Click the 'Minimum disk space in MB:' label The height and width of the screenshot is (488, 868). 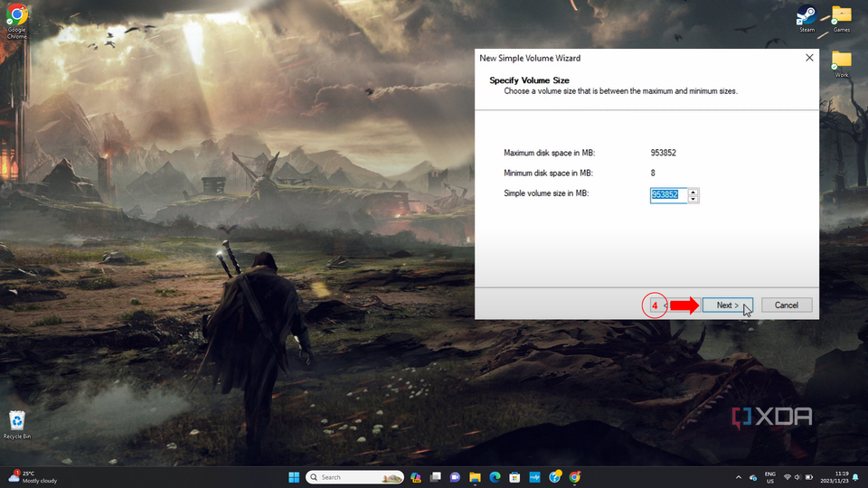tap(548, 174)
